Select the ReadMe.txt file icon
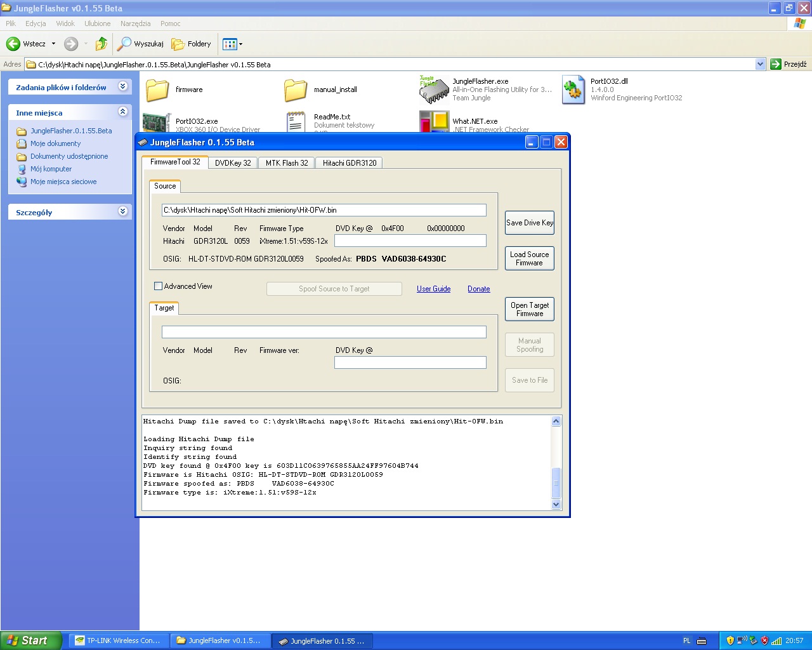Image resolution: width=812 pixels, height=650 pixels. point(296,122)
